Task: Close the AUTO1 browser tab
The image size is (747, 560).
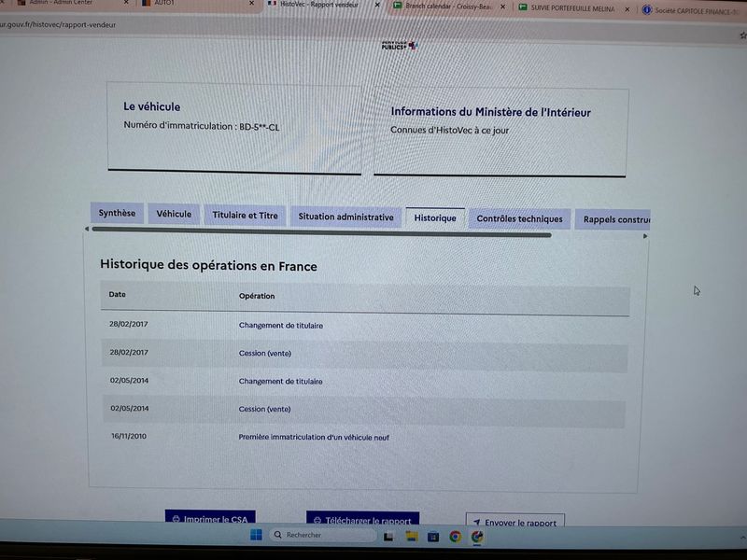Action: (x=251, y=4)
